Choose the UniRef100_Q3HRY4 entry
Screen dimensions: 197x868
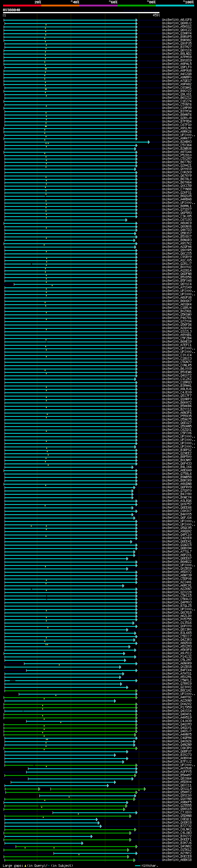(x=177, y=33)
